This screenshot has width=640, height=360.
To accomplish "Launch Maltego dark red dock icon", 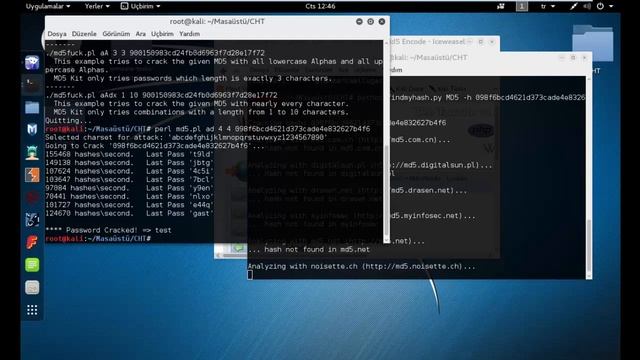I will point(32,197).
